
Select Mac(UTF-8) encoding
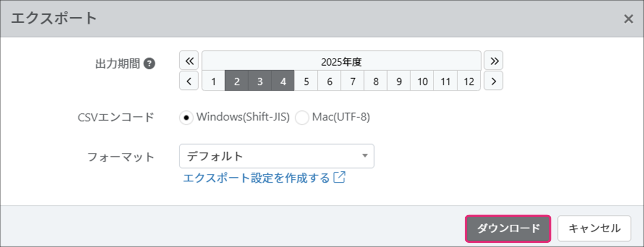click(302, 118)
